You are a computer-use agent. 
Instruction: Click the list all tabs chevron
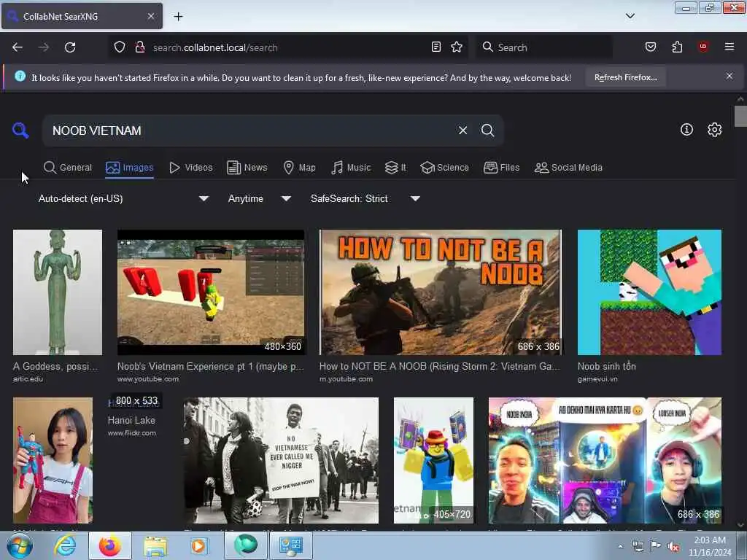pyautogui.click(x=630, y=16)
